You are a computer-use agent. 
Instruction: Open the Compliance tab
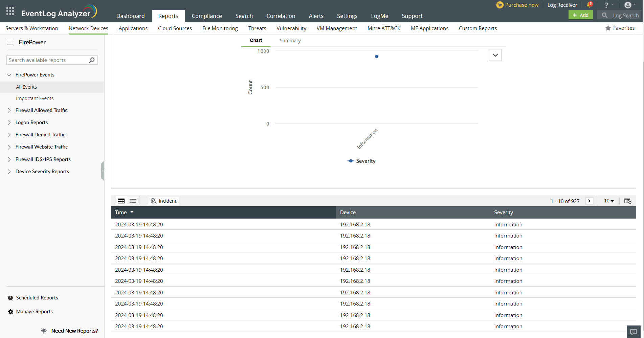click(207, 16)
